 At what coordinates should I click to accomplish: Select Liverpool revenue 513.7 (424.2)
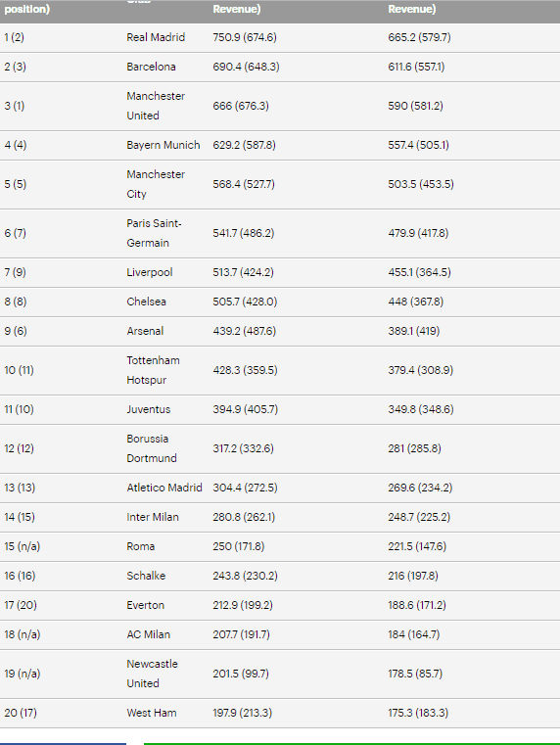coord(243,273)
